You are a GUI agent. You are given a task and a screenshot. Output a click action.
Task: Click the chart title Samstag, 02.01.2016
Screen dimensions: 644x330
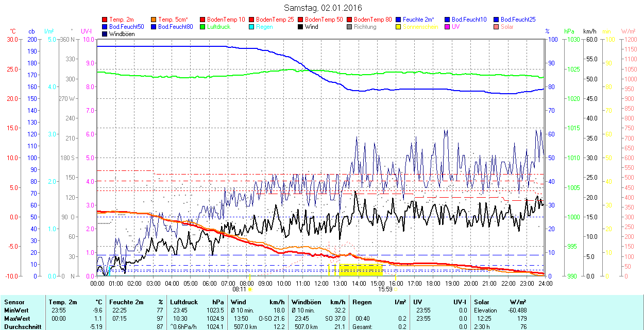pyautogui.click(x=323, y=8)
